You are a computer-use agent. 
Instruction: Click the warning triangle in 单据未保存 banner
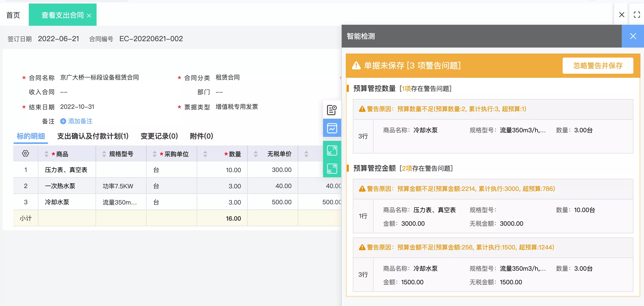[x=356, y=65]
